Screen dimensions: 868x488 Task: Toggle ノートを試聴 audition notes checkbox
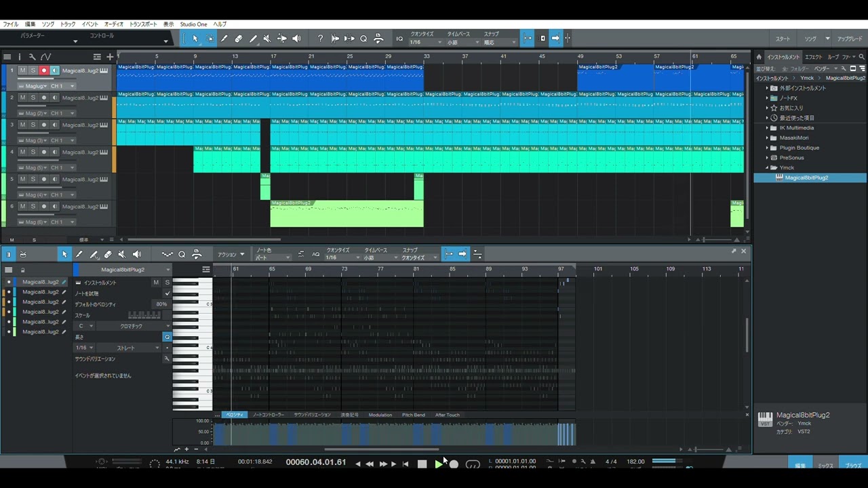(167, 293)
